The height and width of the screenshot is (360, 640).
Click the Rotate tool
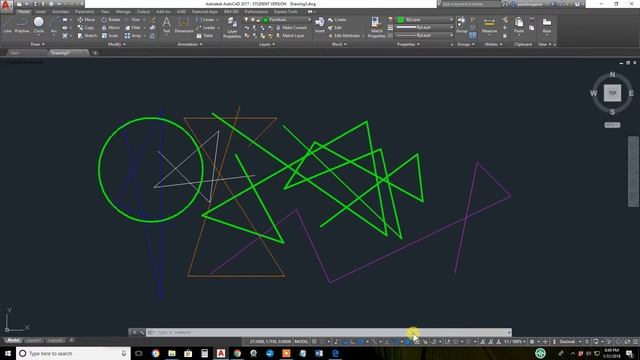pos(111,20)
